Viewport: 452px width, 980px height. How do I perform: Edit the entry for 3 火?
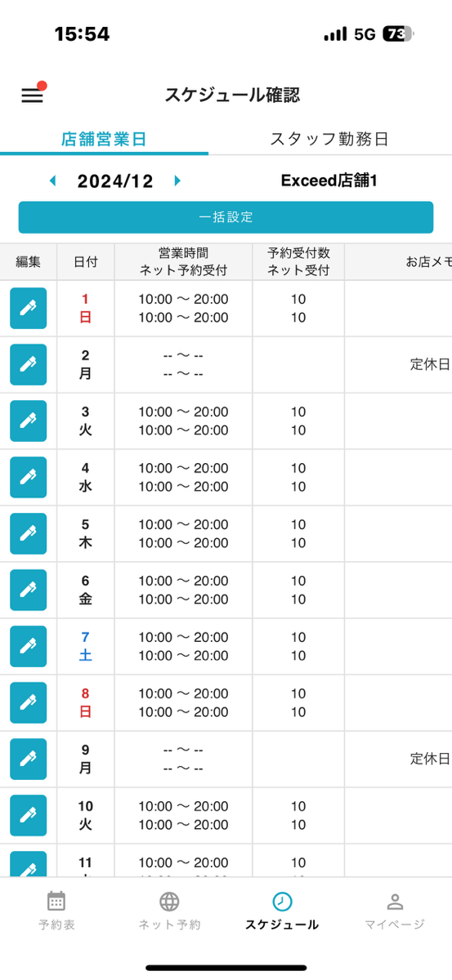(28, 421)
